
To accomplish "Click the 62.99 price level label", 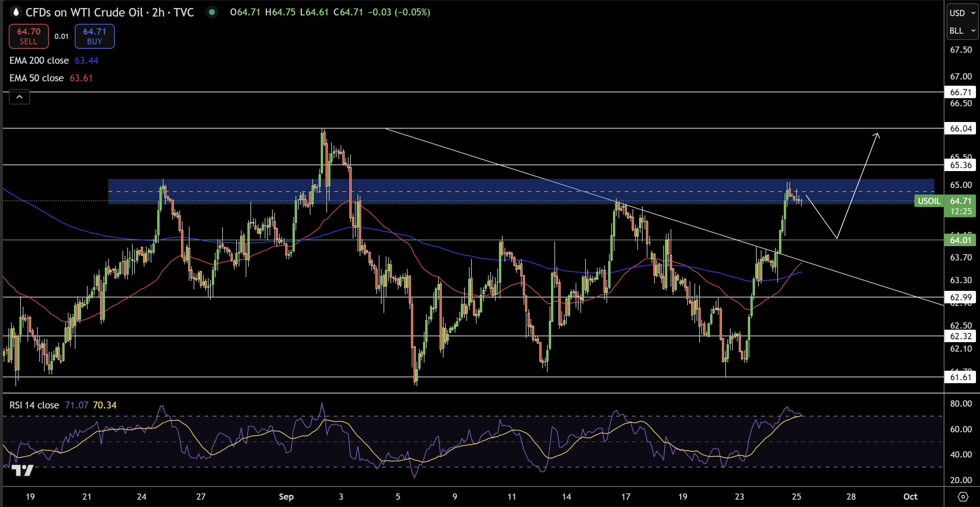I will coord(961,297).
